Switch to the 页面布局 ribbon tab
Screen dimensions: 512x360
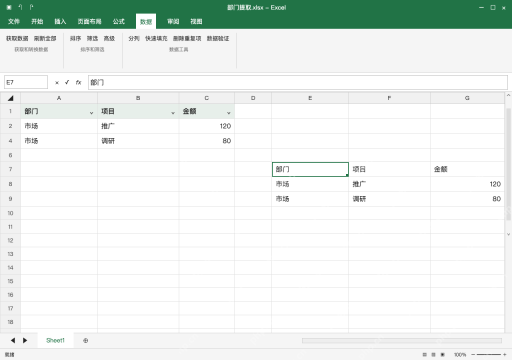click(89, 22)
